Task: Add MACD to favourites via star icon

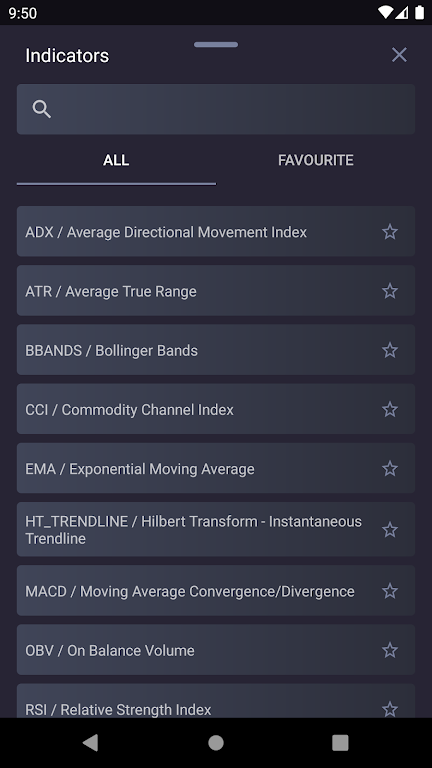Action: click(x=390, y=591)
